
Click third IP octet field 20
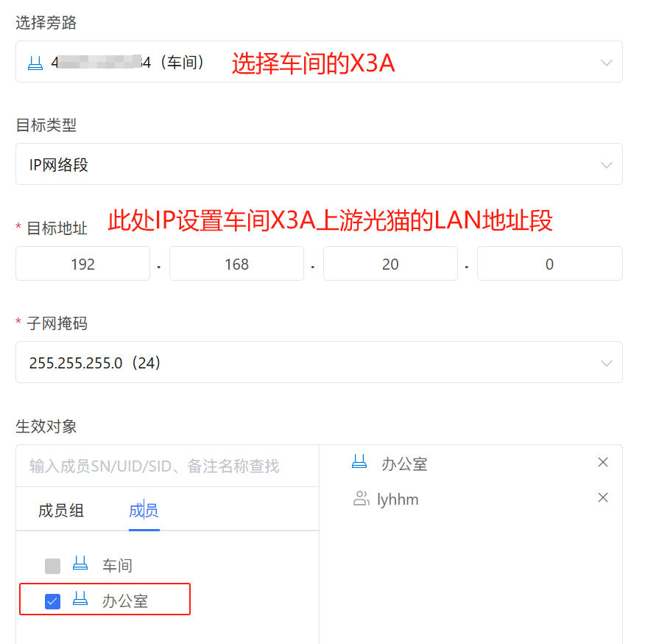(390, 264)
